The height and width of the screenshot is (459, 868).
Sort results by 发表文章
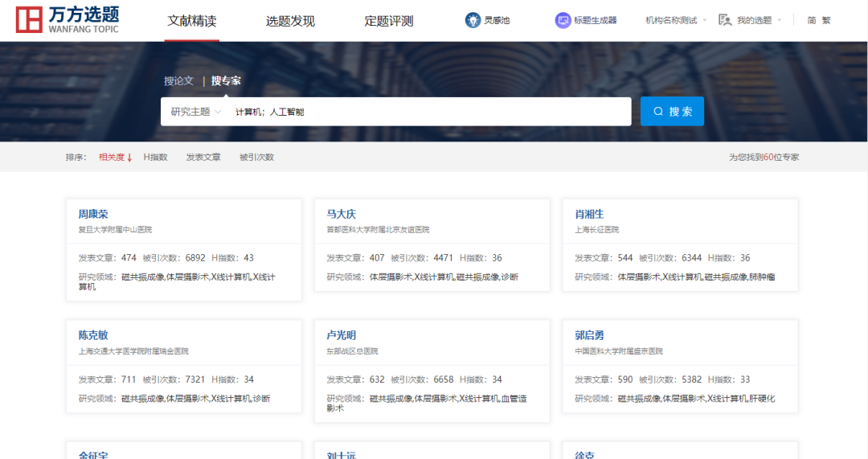[x=203, y=158]
